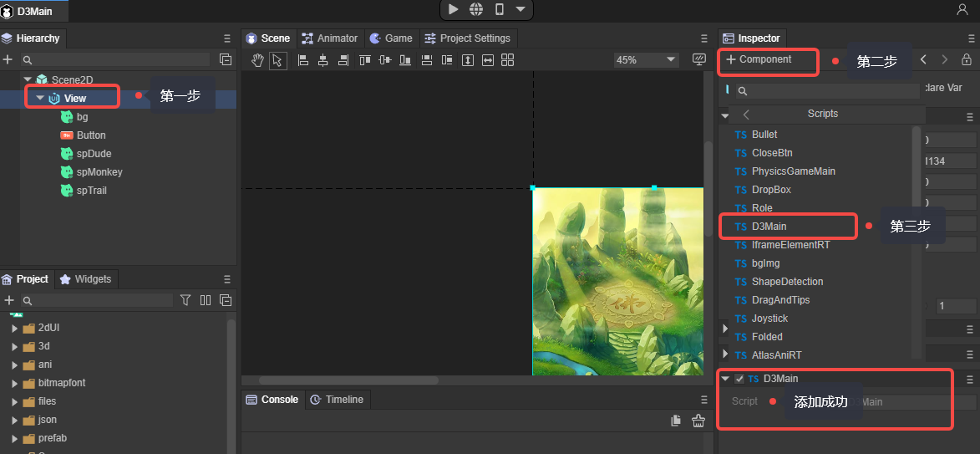The width and height of the screenshot is (980, 454).
Task: Expand the json folder
Action: [15, 420]
